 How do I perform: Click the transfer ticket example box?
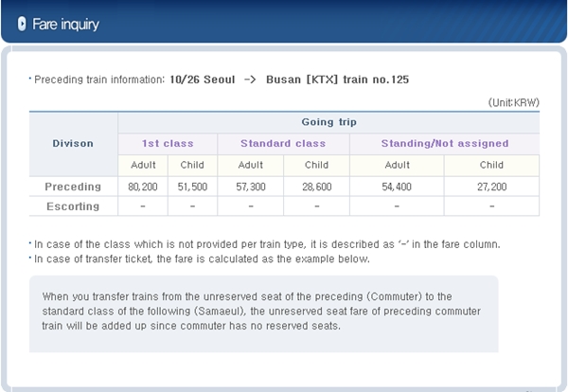pyautogui.click(x=264, y=313)
